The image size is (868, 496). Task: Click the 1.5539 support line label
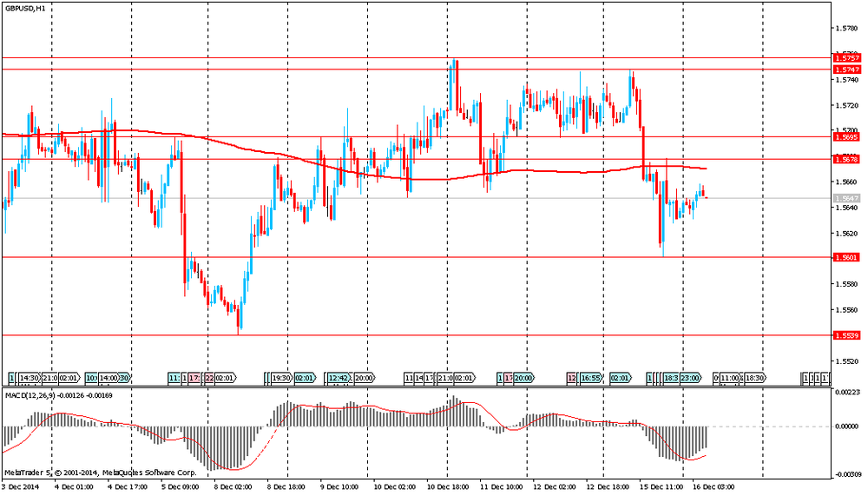tap(845, 335)
